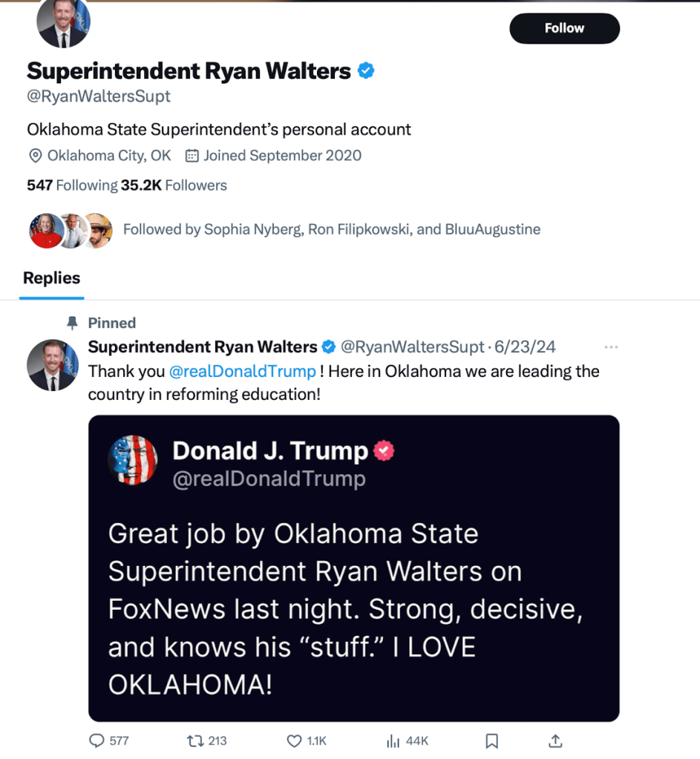Click the blue verified badge beside profile name
The image size is (700, 759).
(x=366, y=71)
